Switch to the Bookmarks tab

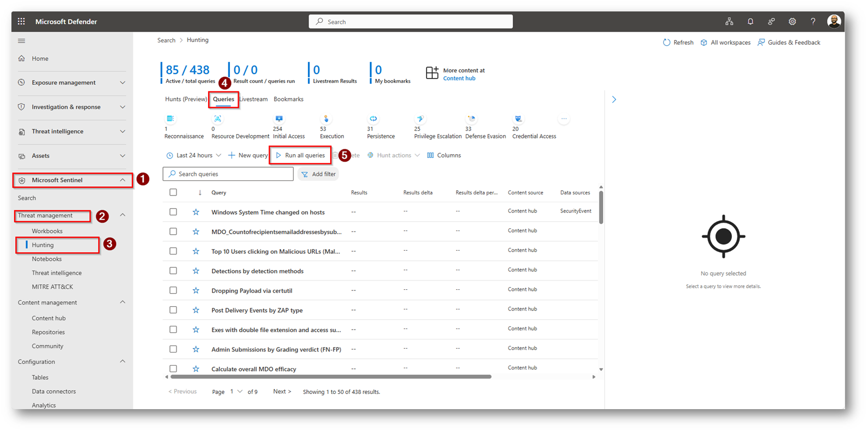pos(288,99)
